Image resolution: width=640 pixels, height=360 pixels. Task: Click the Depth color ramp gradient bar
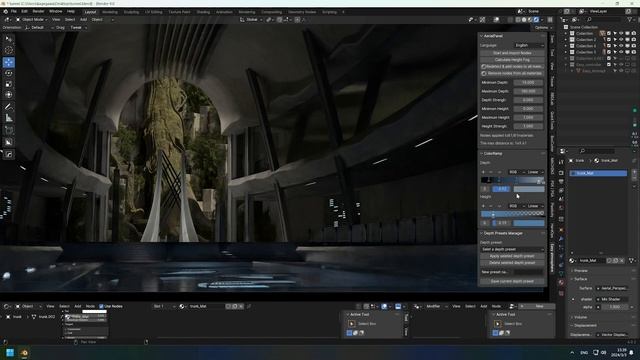click(x=512, y=180)
